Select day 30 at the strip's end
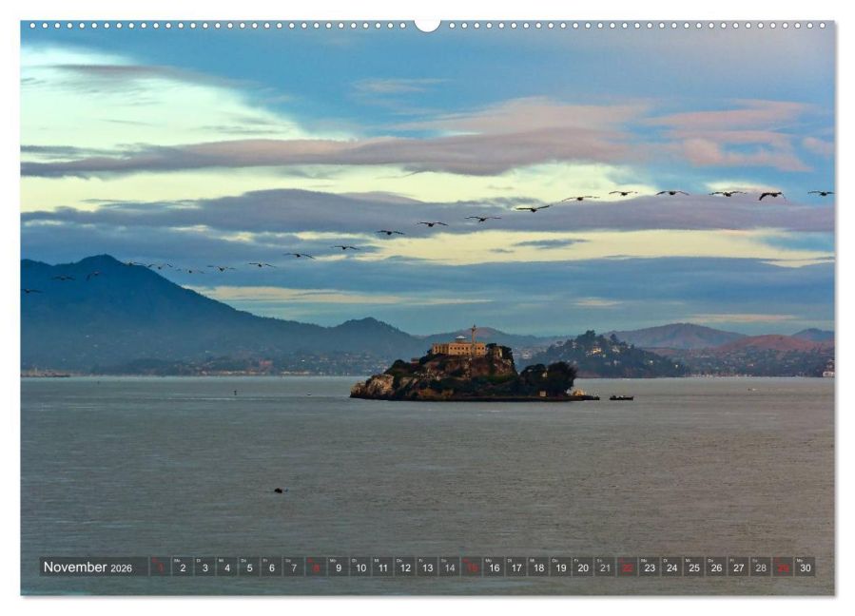 [805, 568]
